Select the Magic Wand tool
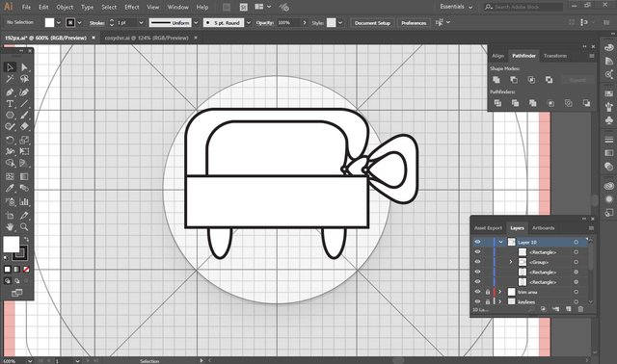The image size is (617, 364). point(10,79)
